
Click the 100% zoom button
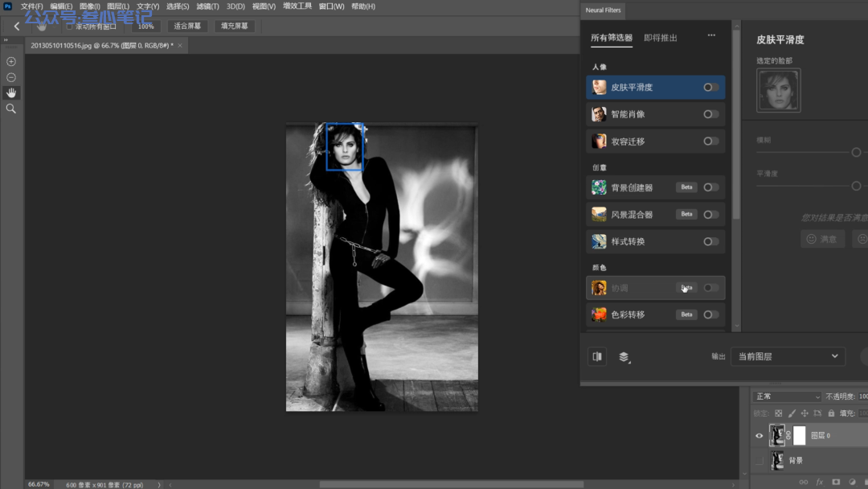pyautogui.click(x=146, y=26)
